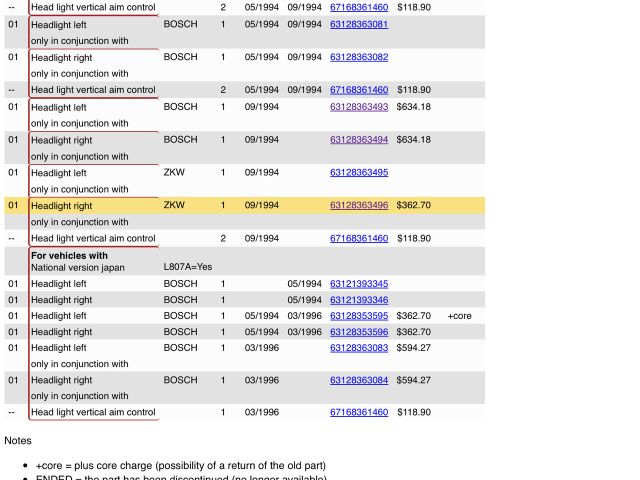Image resolution: width=640 pixels, height=480 pixels.
Task: Open ZKW headlight left part 63128363495
Action: coord(359,173)
